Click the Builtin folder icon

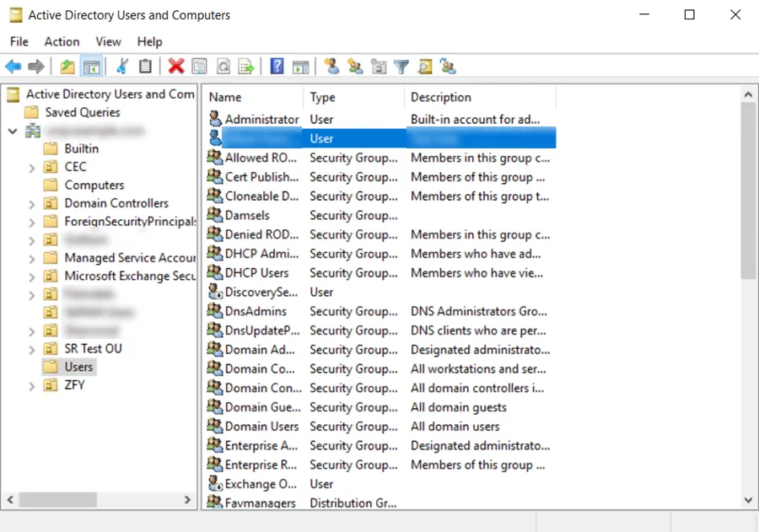point(51,148)
